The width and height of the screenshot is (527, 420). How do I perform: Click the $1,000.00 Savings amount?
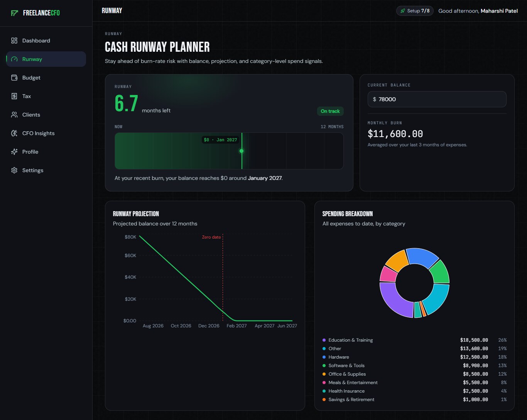pyautogui.click(x=476, y=400)
